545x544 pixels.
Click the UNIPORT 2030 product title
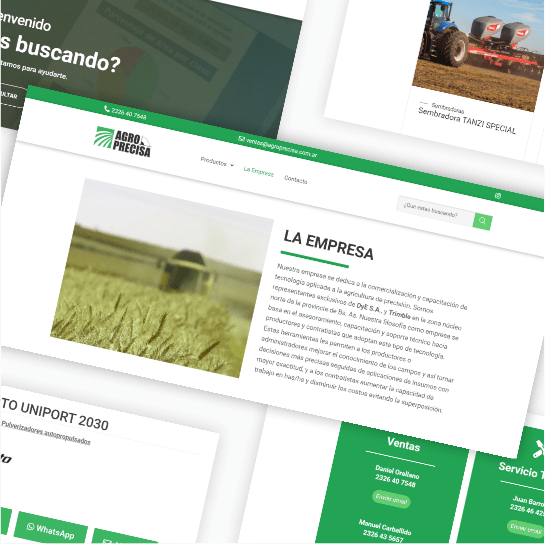[x=55, y=414]
